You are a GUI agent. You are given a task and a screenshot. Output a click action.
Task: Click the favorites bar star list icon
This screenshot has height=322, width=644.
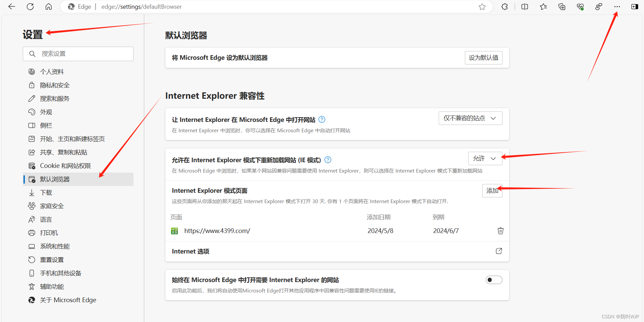click(x=543, y=6)
